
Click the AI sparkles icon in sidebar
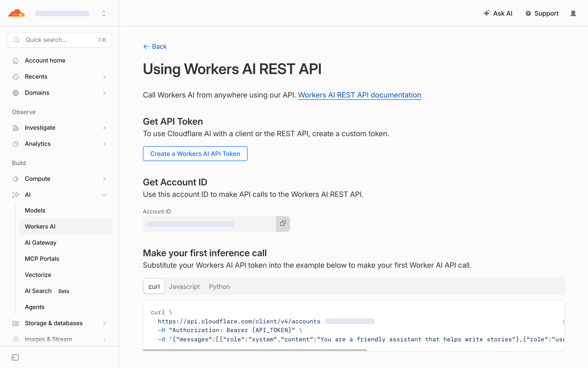(x=16, y=195)
